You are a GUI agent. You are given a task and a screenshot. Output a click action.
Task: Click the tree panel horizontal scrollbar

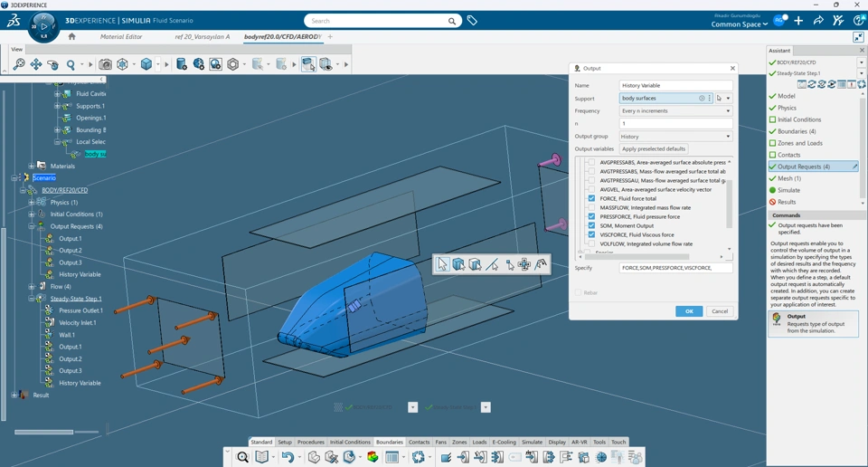43,432
